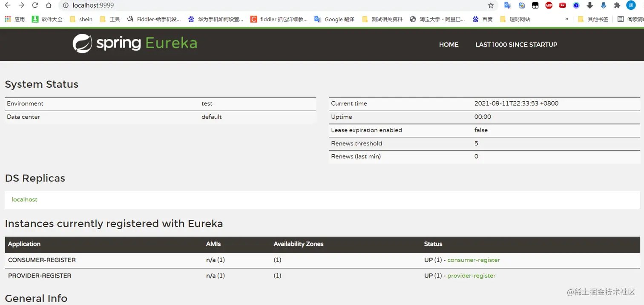This screenshot has height=305, width=644.
Task: View site information icon next to localhost:9999
Action: pos(66,6)
